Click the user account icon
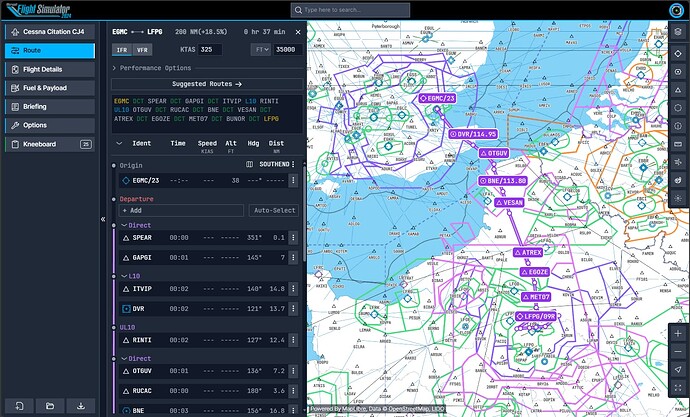The width and height of the screenshot is (690, 417). [677, 10]
